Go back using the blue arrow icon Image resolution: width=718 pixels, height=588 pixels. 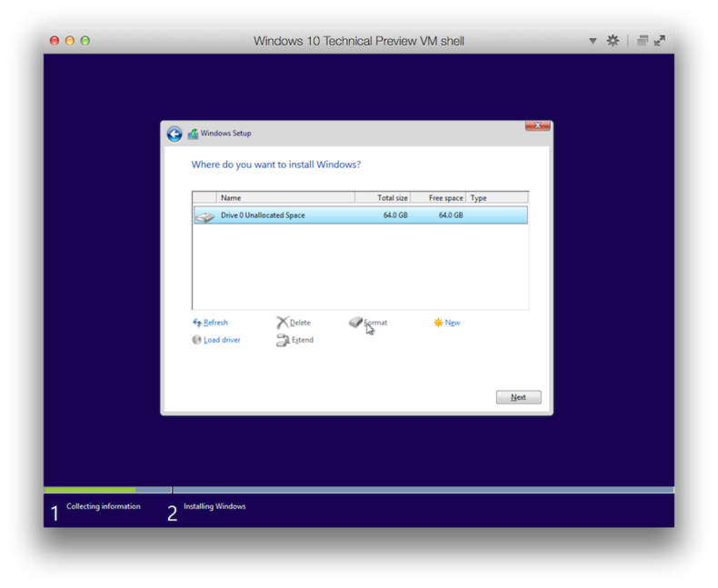175,134
